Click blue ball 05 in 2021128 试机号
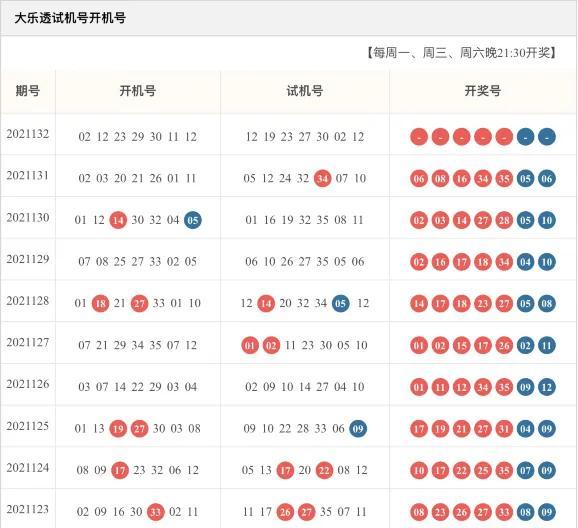Image resolution: width=578 pixels, height=528 pixels. (x=341, y=303)
